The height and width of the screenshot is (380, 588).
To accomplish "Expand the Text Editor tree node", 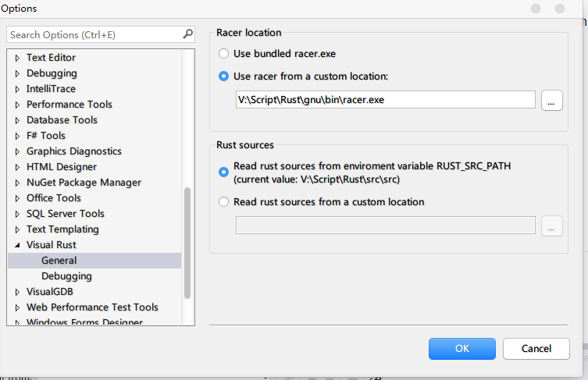I will pyautogui.click(x=17, y=58).
